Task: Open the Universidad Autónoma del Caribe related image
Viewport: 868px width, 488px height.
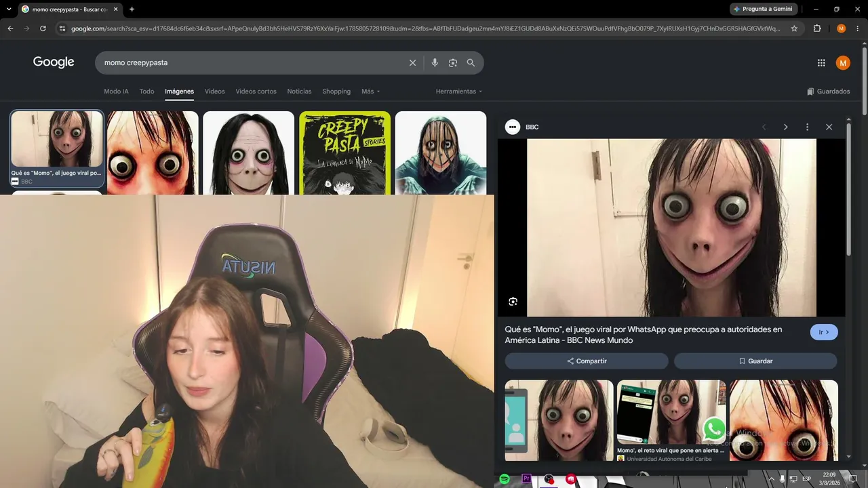Action: point(671,420)
